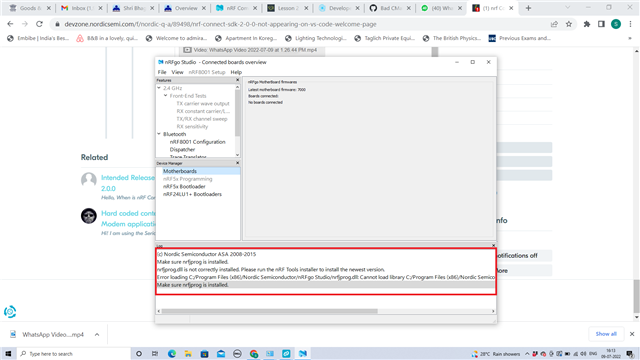Open the Intended Release related link
Screen dimensions: 640x360
(128, 183)
